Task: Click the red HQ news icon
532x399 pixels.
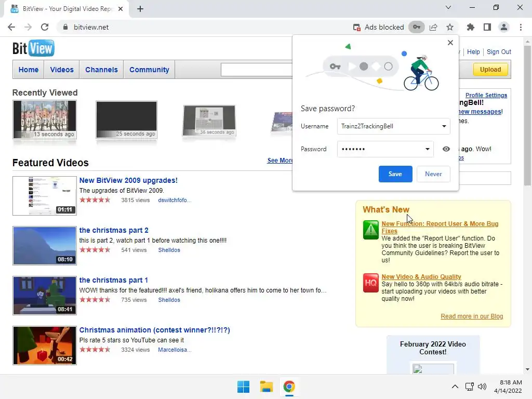Action: [x=370, y=283]
